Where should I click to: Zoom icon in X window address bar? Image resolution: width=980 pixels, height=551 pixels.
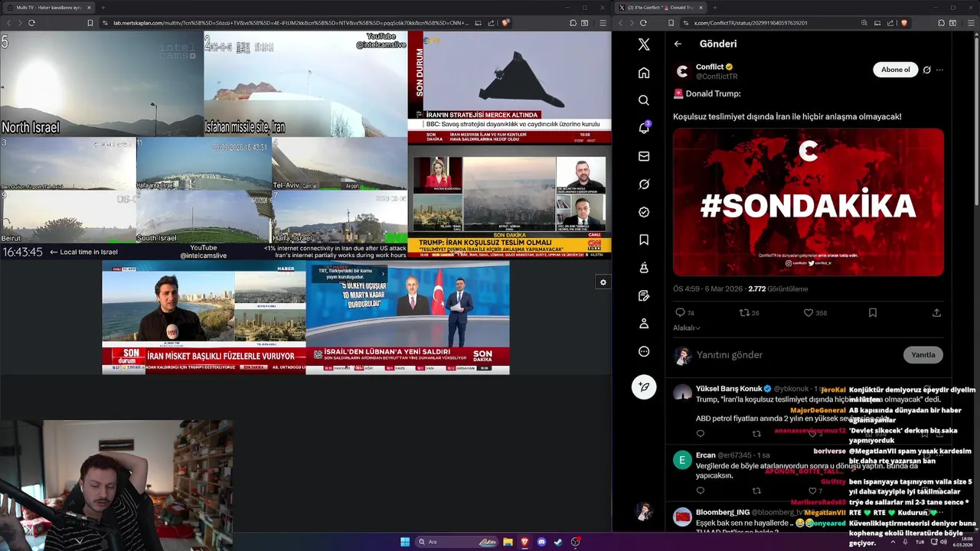864,23
